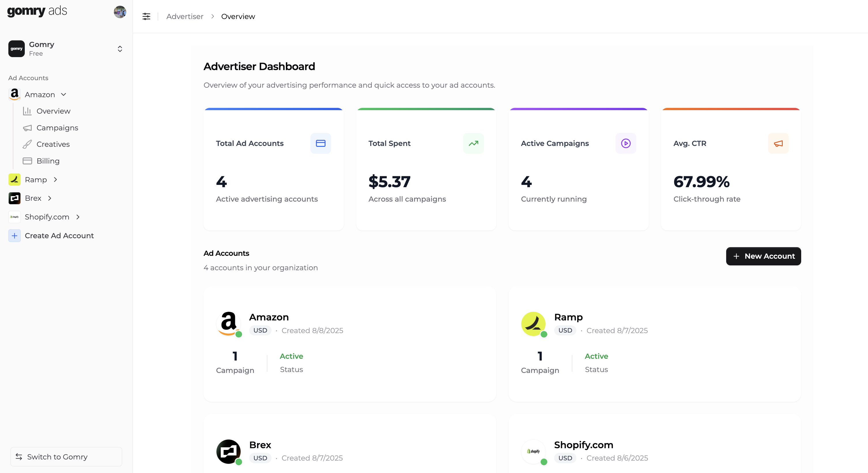Viewport: 868px width, 473px height.
Task: Open Campaigns under Amazon
Action: tap(57, 128)
